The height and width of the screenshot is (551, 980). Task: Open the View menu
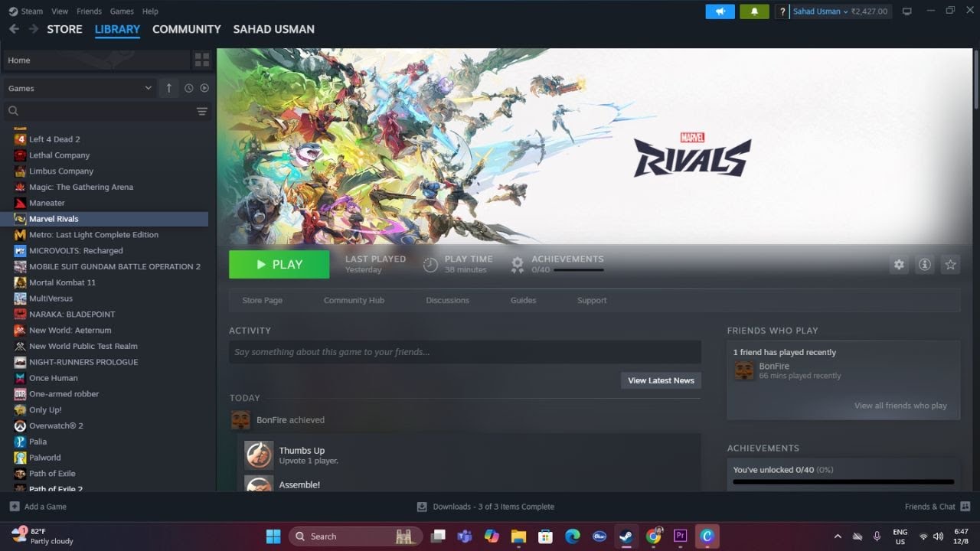click(60, 11)
